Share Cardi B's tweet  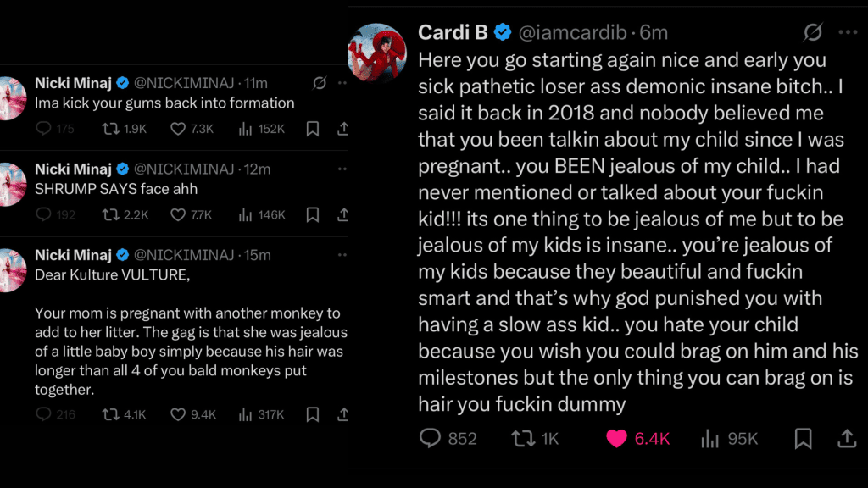tap(846, 438)
